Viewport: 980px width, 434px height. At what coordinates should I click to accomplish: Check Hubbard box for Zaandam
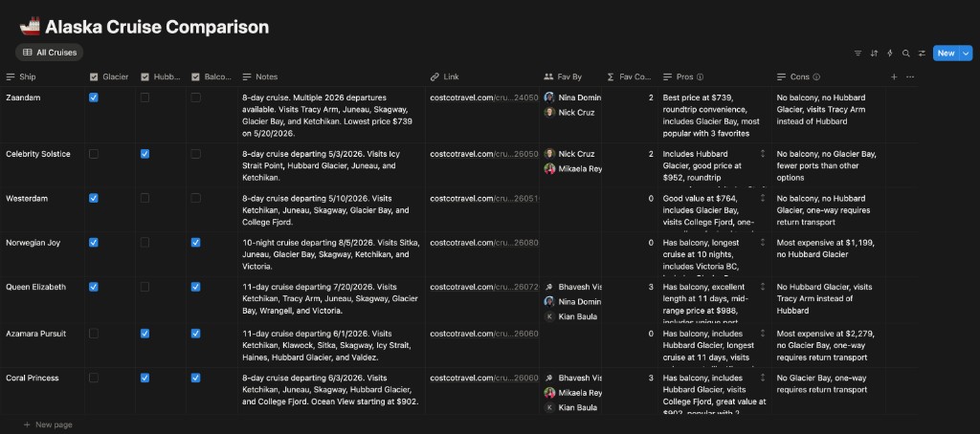tap(145, 98)
